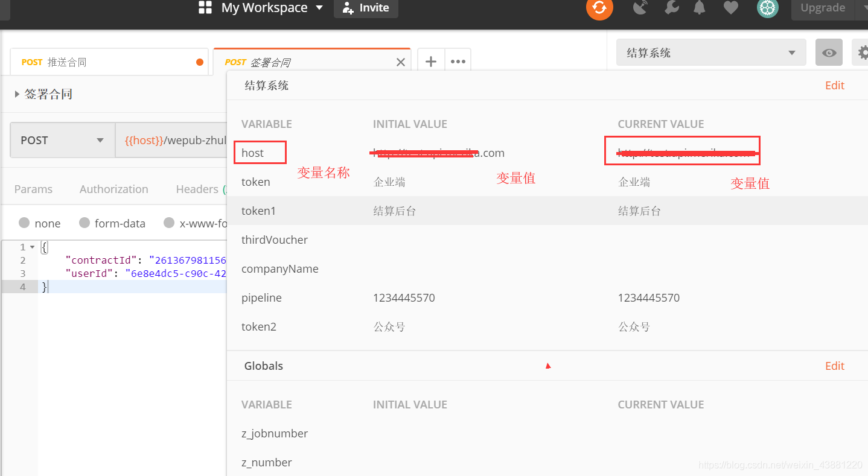The height and width of the screenshot is (476, 868).
Task: Toggle the environment quick look eye icon
Action: 829,52
